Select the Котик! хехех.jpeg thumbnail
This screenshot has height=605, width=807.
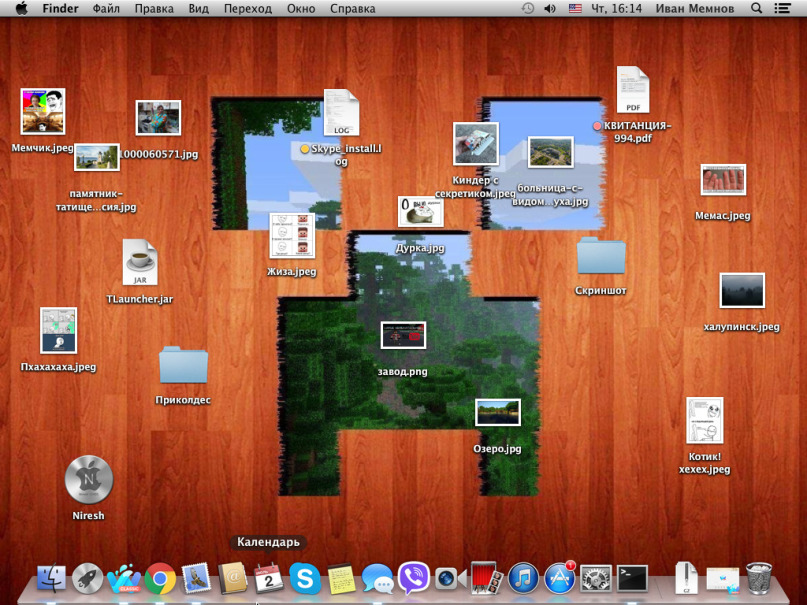click(705, 420)
